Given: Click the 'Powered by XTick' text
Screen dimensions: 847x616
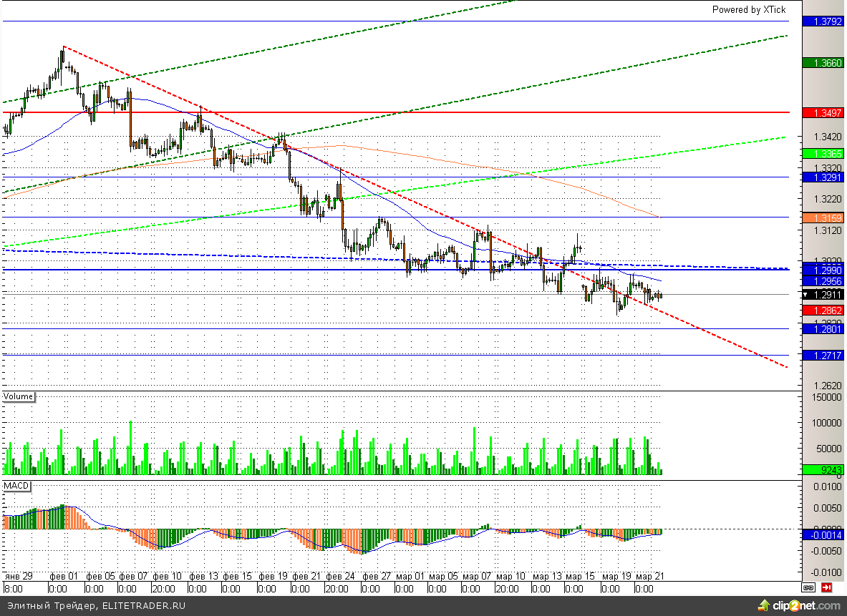Looking at the screenshot, I should (748, 9).
